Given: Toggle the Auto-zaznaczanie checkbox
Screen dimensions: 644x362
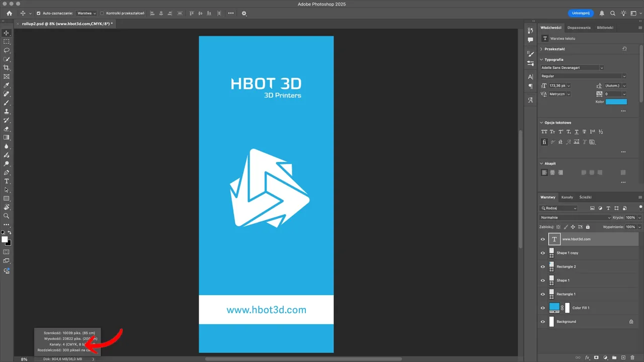Looking at the screenshot, I should point(39,13).
